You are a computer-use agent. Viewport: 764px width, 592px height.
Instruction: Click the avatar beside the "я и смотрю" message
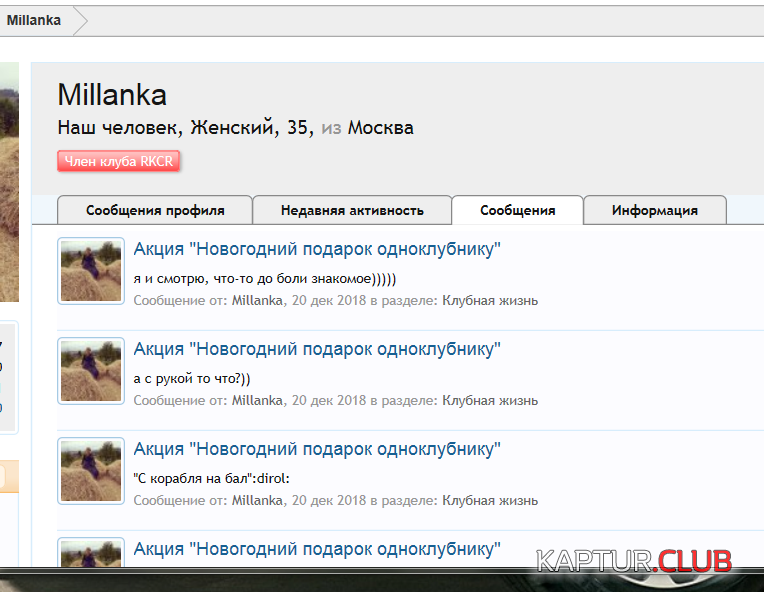(91, 271)
